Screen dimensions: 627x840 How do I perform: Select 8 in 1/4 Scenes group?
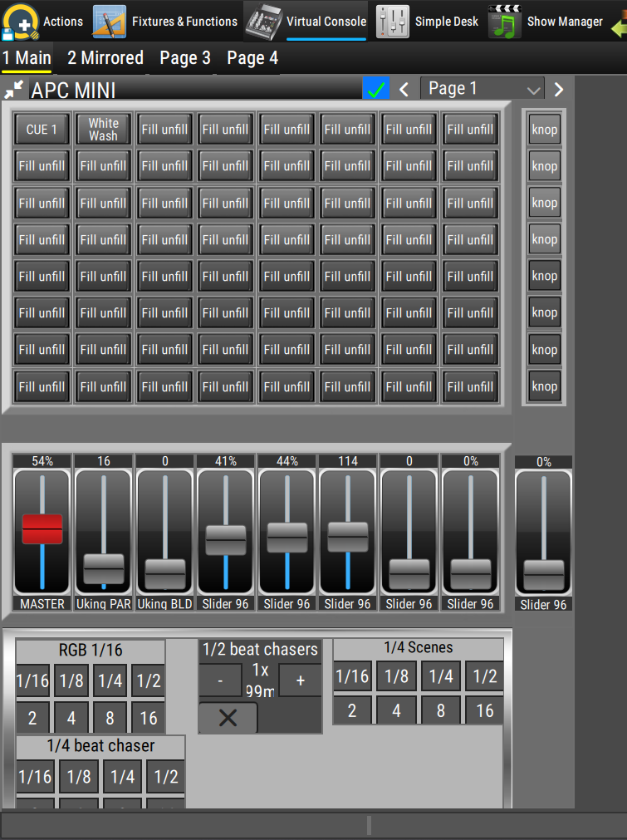click(x=441, y=710)
